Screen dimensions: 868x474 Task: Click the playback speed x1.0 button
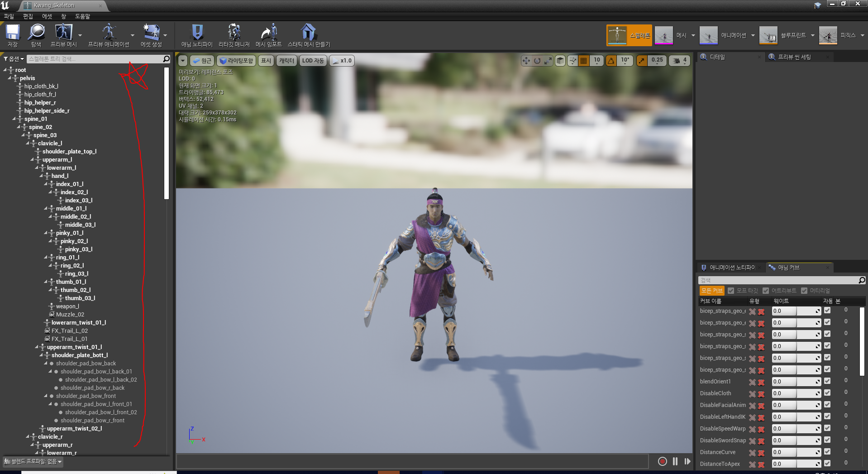[x=342, y=61]
